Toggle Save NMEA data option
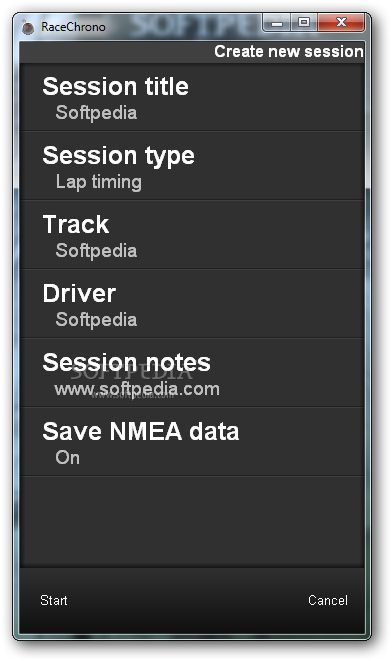392x661 pixels. (192, 442)
